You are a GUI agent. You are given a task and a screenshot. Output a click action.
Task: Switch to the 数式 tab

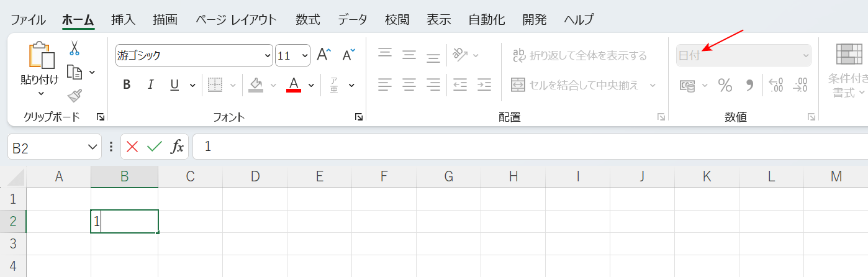click(307, 19)
